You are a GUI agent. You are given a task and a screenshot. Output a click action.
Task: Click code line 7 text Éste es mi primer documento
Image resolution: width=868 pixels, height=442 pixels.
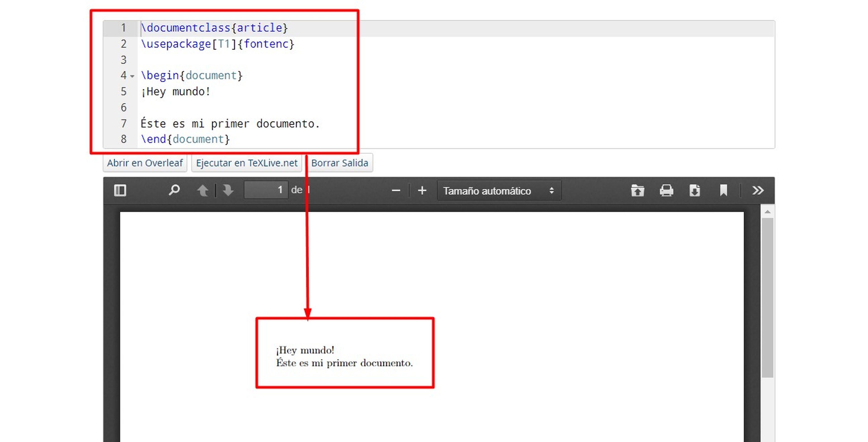coord(230,124)
